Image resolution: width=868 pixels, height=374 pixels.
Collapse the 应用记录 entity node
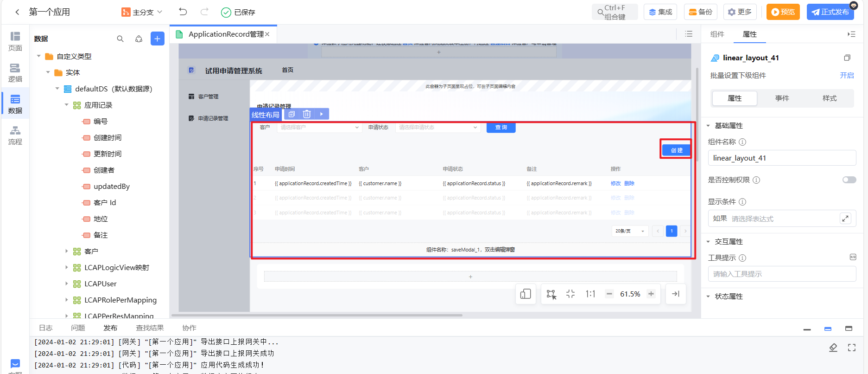[x=67, y=105]
